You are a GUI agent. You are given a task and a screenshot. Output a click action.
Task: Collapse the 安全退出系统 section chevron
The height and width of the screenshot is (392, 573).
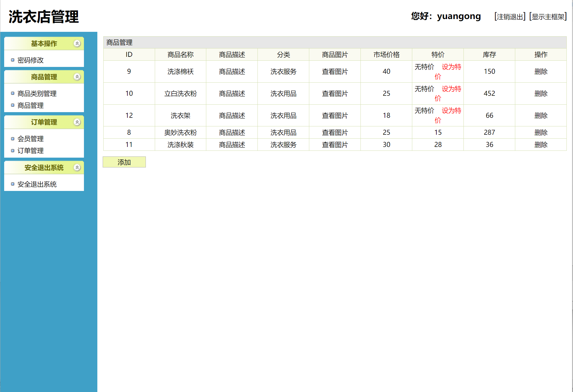tap(77, 167)
